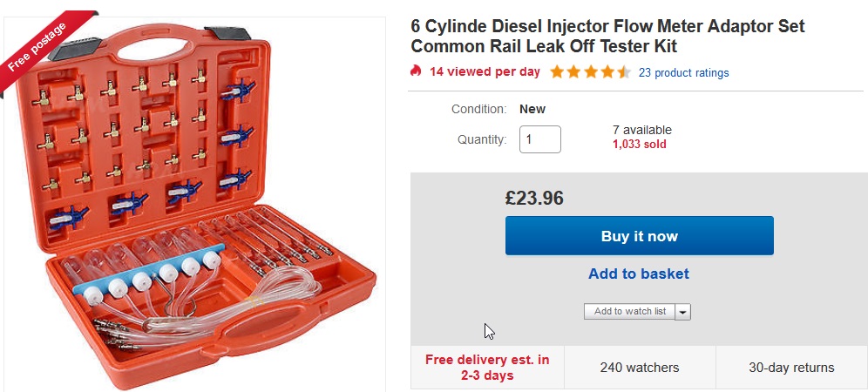
Task: Click the star rating icons
Action: pyautogui.click(x=590, y=72)
